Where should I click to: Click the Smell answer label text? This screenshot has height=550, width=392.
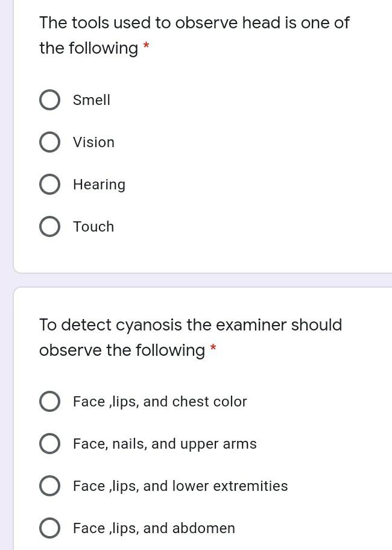tap(91, 100)
